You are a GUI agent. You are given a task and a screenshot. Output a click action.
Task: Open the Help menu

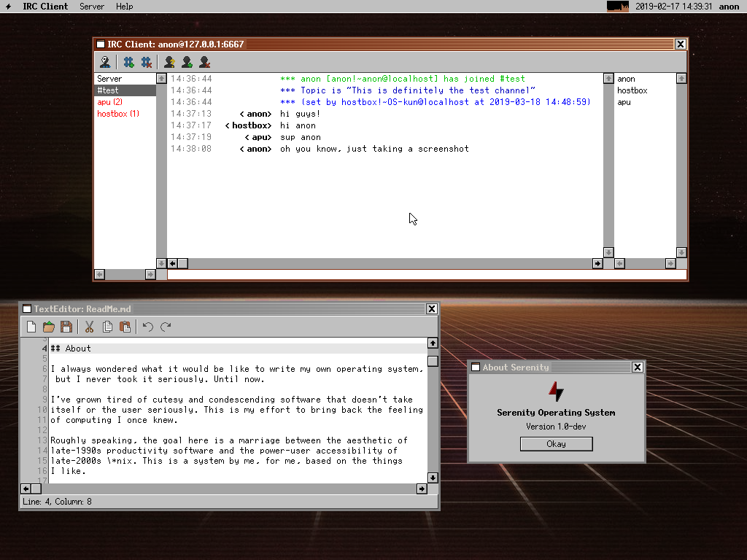125,7
